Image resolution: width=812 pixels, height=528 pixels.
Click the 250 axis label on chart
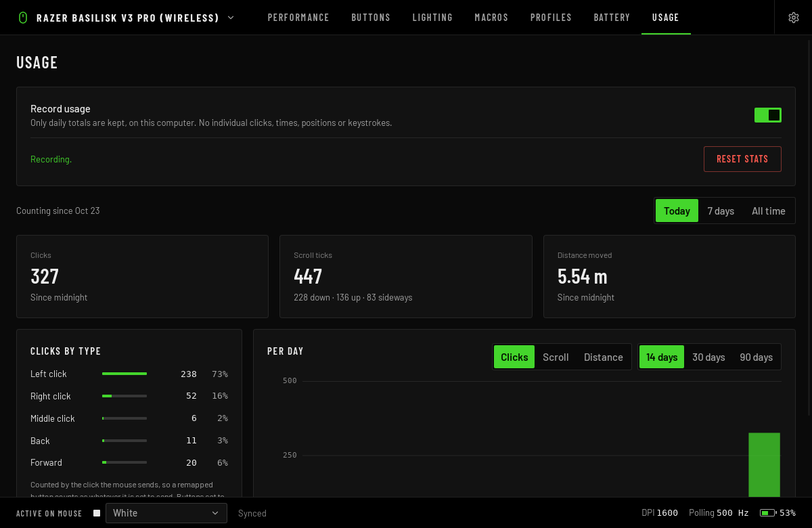pos(290,455)
